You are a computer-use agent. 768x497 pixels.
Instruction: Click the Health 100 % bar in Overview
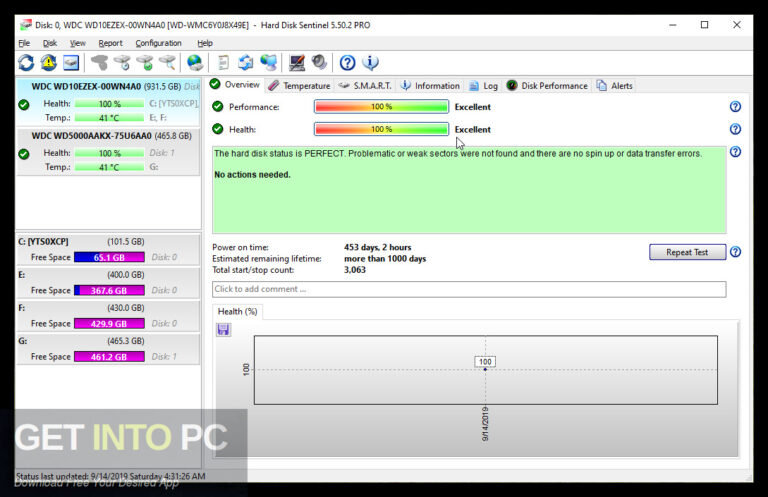381,129
